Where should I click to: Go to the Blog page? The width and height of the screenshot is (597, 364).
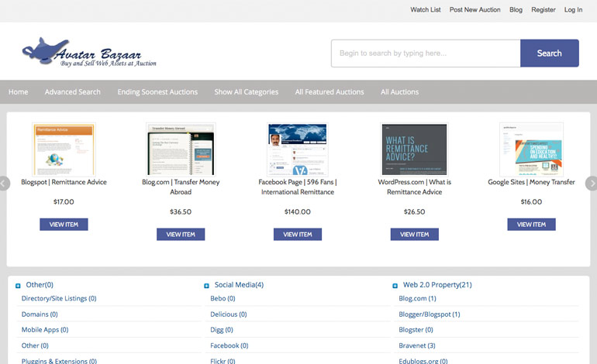tap(516, 10)
